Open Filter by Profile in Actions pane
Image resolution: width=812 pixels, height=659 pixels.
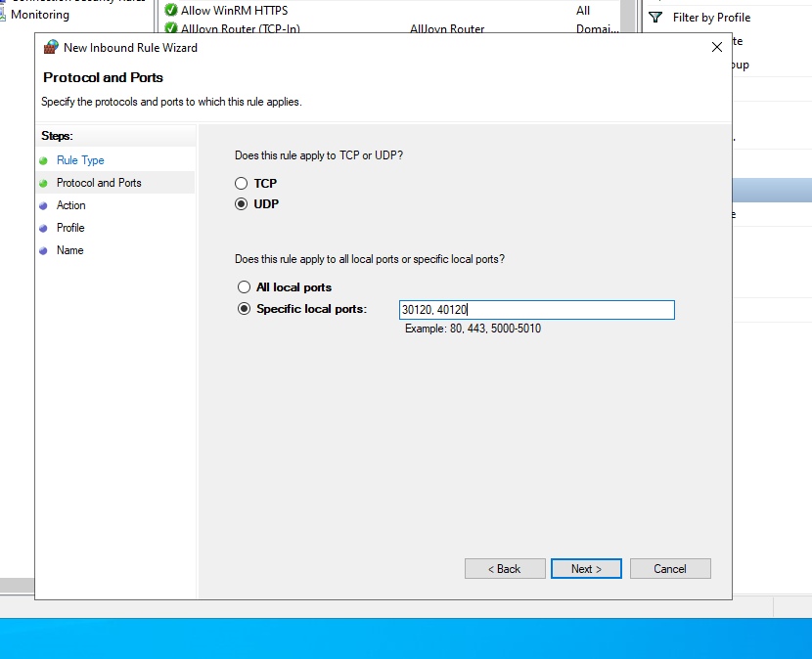[711, 17]
